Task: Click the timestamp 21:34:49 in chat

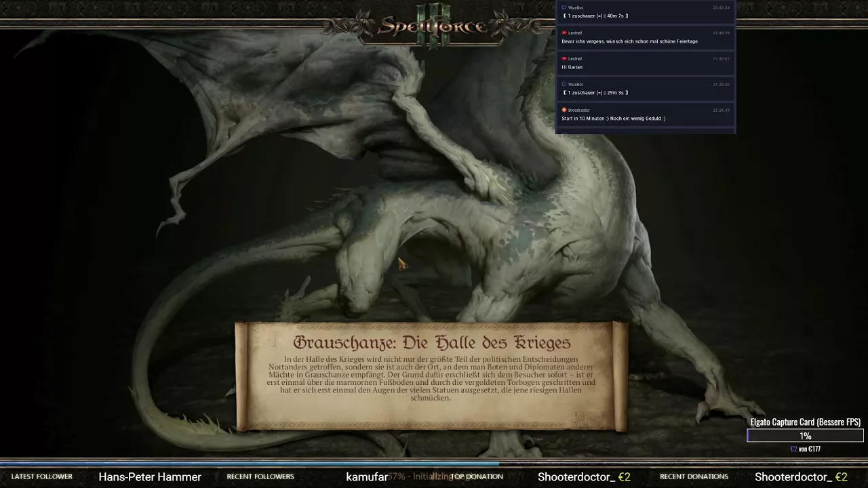Action: [x=721, y=110]
